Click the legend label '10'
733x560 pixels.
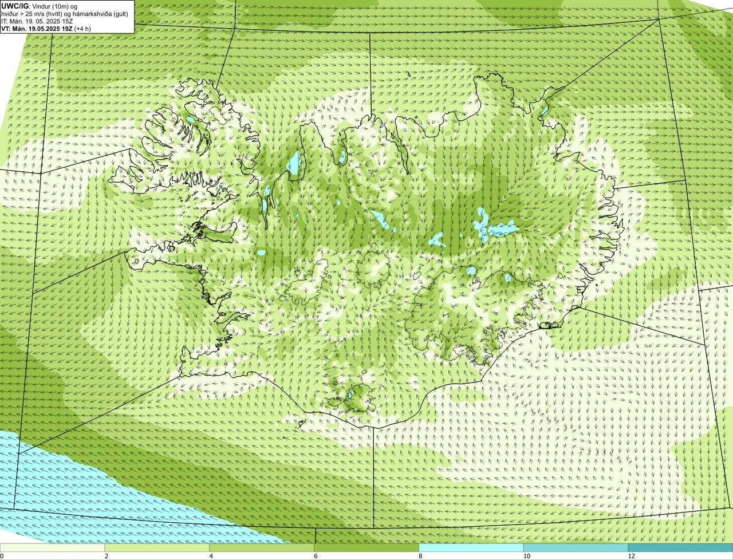(x=526, y=556)
